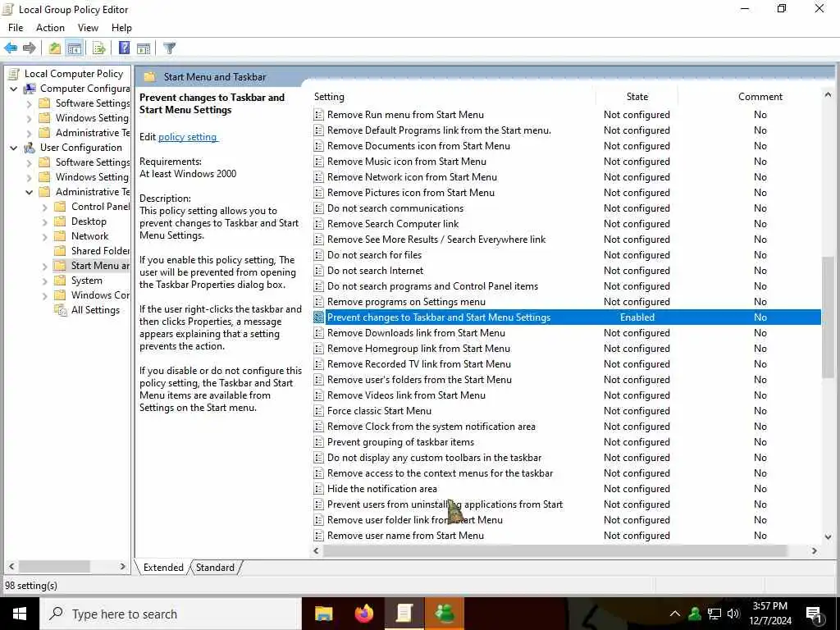The height and width of the screenshot is (630, 840).
Task: Click the Back arrow toolbar icon
Action: coord(11,48)
